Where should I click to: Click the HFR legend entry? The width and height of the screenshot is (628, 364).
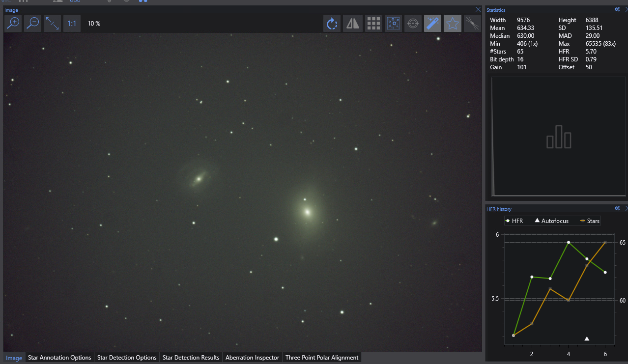514,221
